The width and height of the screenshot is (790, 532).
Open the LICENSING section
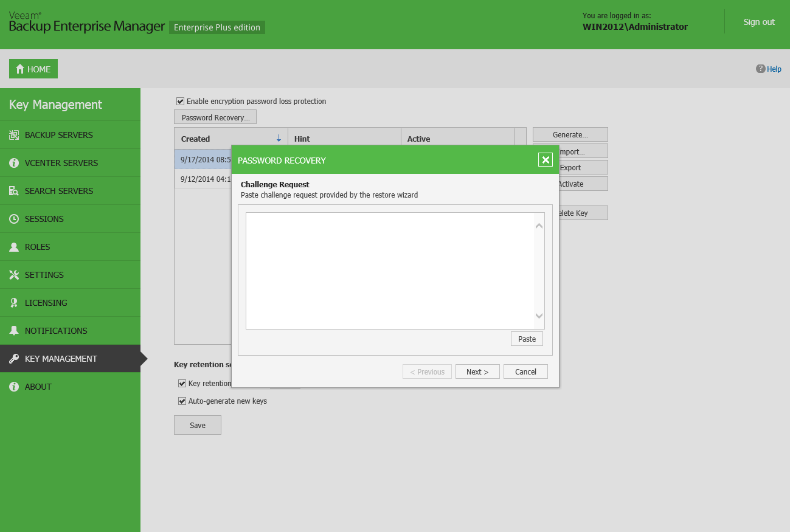70,303
